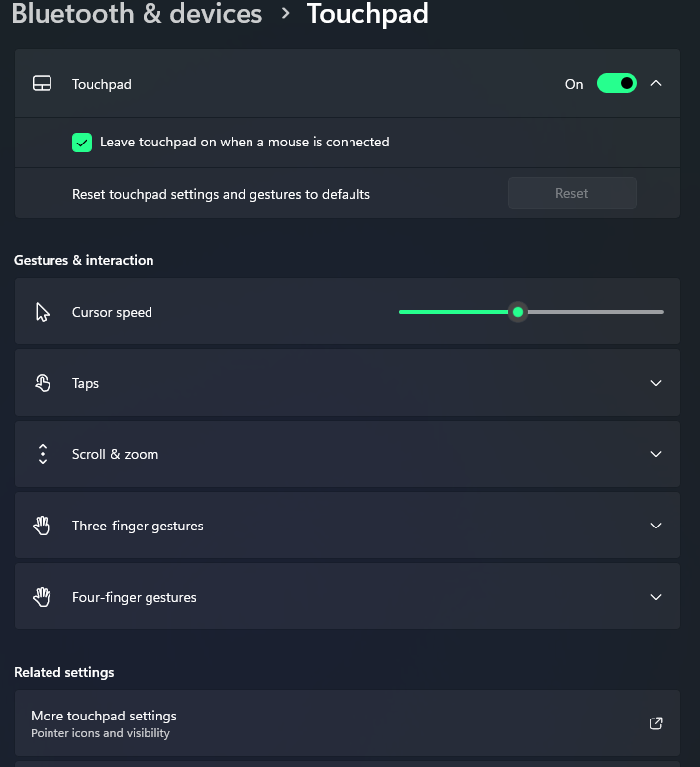The width and height of the screenshot is (700, 767).
Task: Click the Cursor speed slider handle
Action: pos(518,312)
